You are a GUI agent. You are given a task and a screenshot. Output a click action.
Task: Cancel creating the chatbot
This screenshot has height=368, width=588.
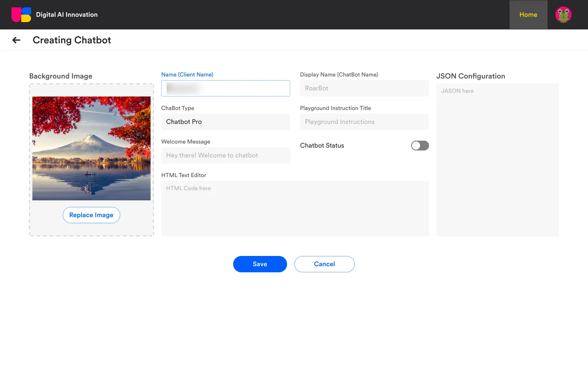tap(325, 264)
